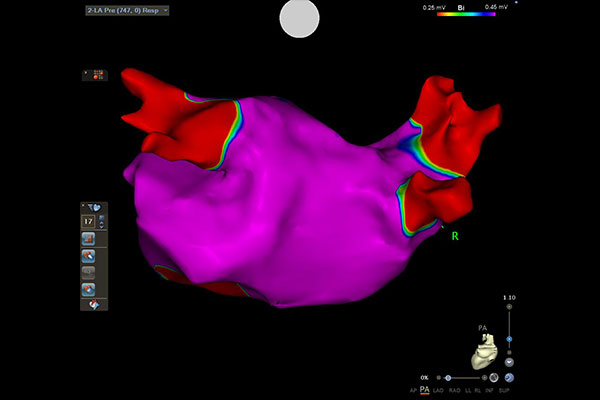The width and height of the screenshot is (600, 400).
Task: Select the PA view
Action: click(425, 389)
